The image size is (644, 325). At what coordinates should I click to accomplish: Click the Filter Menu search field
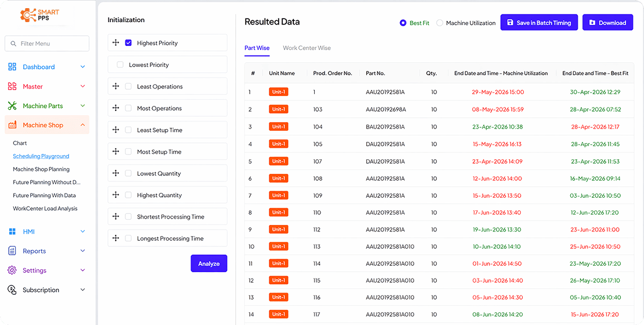[47, 44]
